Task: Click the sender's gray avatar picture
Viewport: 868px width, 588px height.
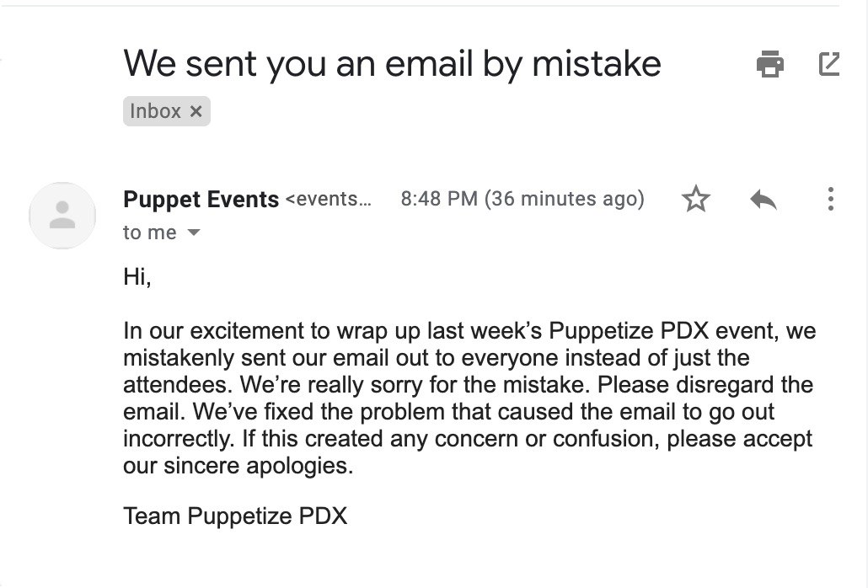Action: [62, 216]
